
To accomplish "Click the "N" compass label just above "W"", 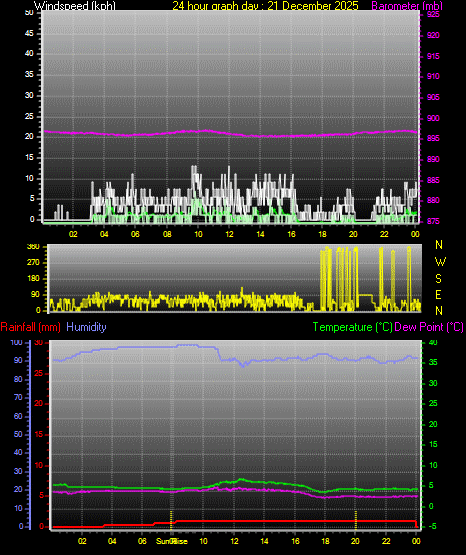I will point(439,245).
